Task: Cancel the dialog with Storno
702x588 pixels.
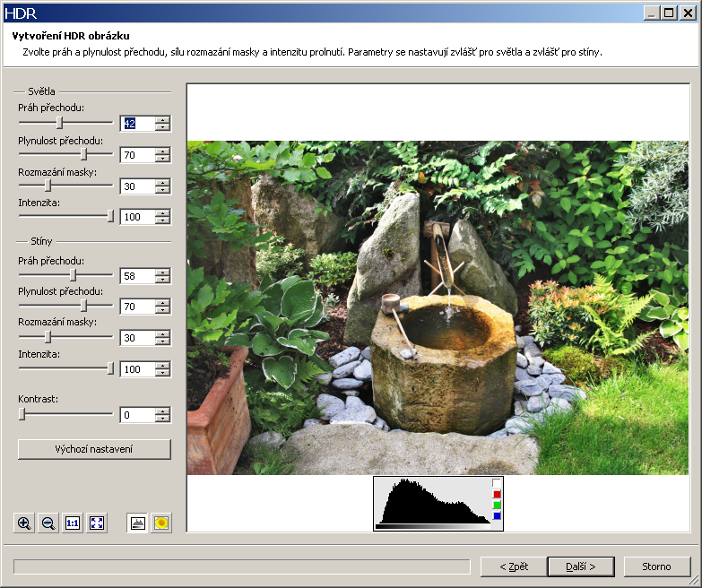Action: (x=657, y=566)
